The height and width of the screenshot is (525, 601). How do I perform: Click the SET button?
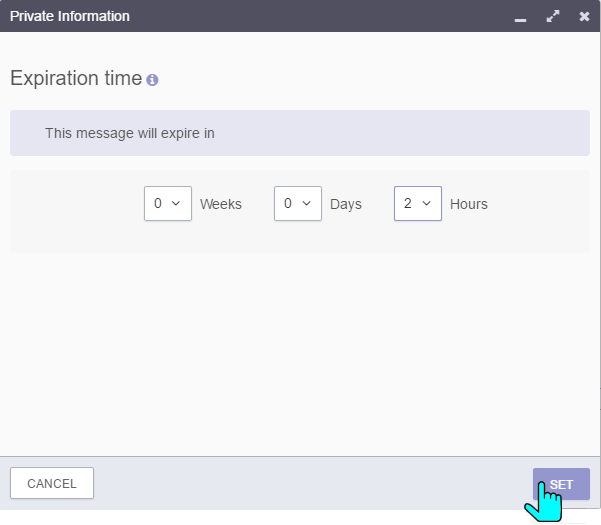[x=561, y=484]
